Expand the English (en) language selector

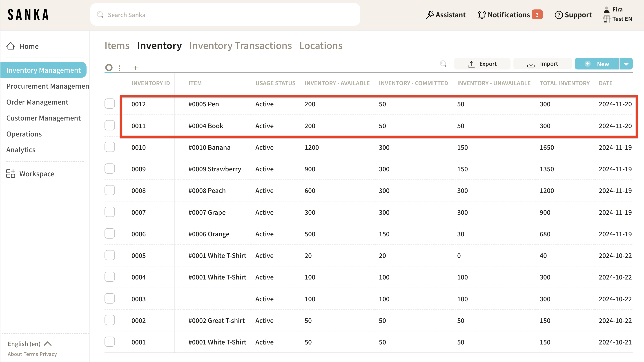coord(30,344)
